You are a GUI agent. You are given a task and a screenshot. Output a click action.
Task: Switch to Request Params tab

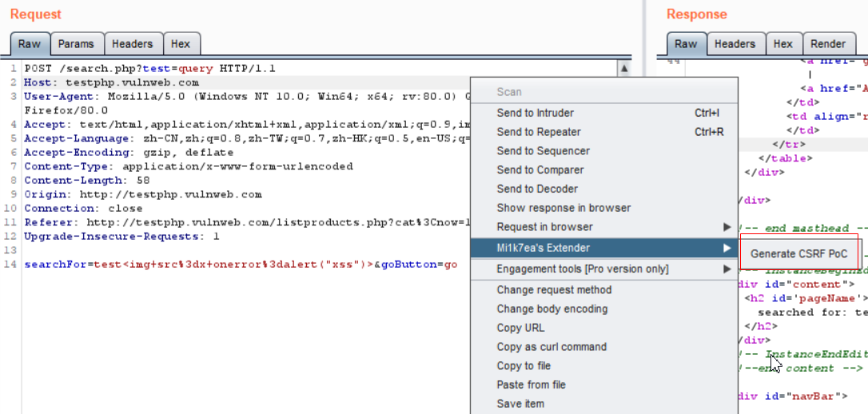pyautogui.click(x=76, y=44)
